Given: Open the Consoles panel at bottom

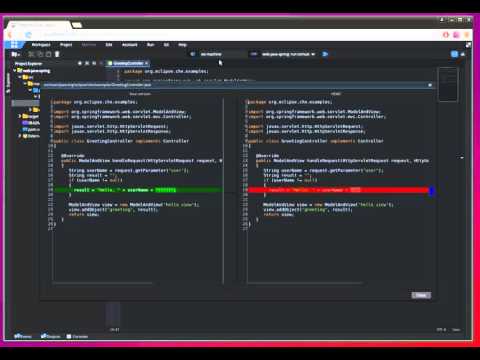Looking at the screenshot, I should click(77, 336).
